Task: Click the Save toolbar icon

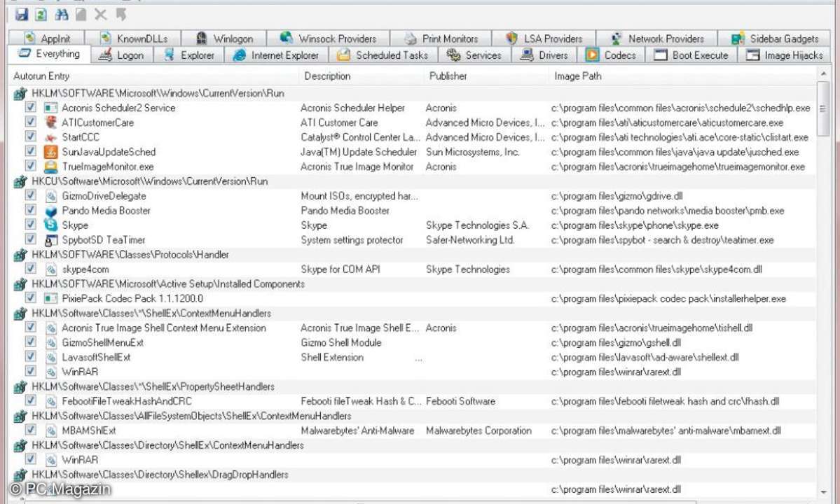Action: [22, 15]
